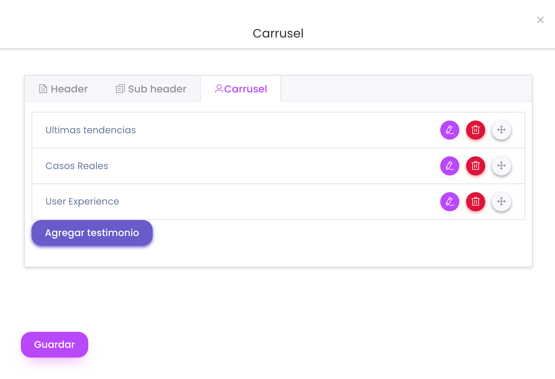Click Agregar testimonio button
This screenshot has height=379, width=555.
coord(92,233)
